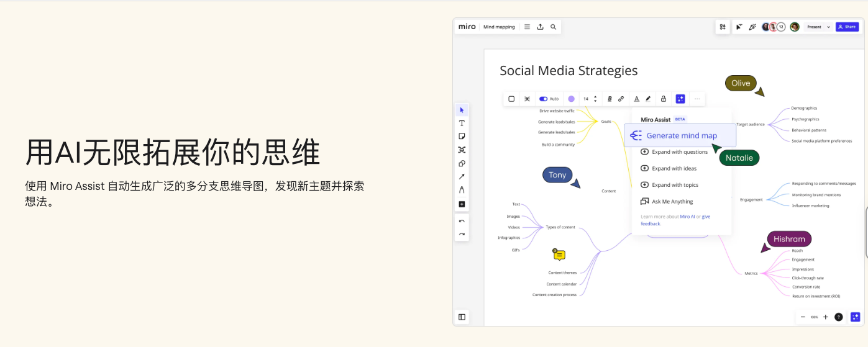868x347 pixels.
Task: Click the export board icon
Action: [540, 27]
